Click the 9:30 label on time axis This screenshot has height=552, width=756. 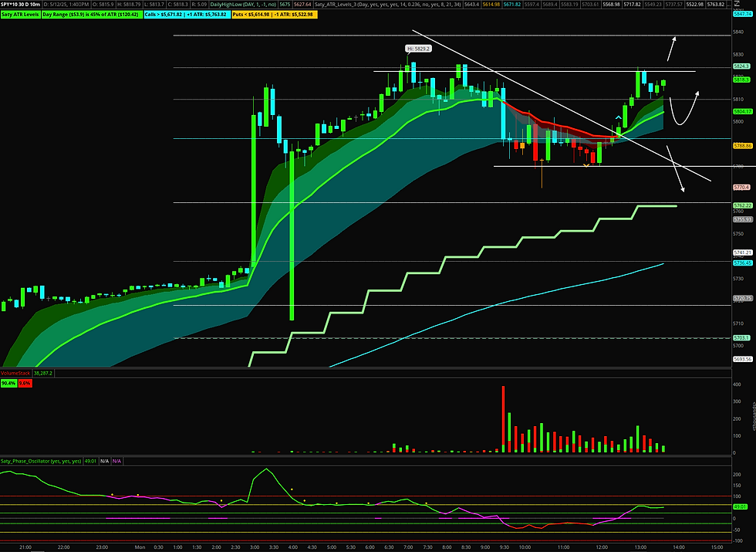pyautogui.click(x=504, y=547)
